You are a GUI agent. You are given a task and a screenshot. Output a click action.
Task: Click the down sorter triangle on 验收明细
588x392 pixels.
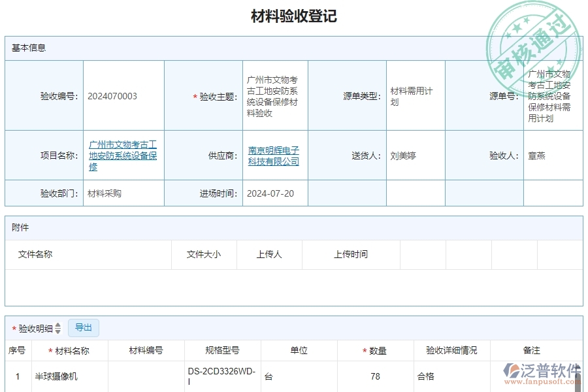(58, 330)
